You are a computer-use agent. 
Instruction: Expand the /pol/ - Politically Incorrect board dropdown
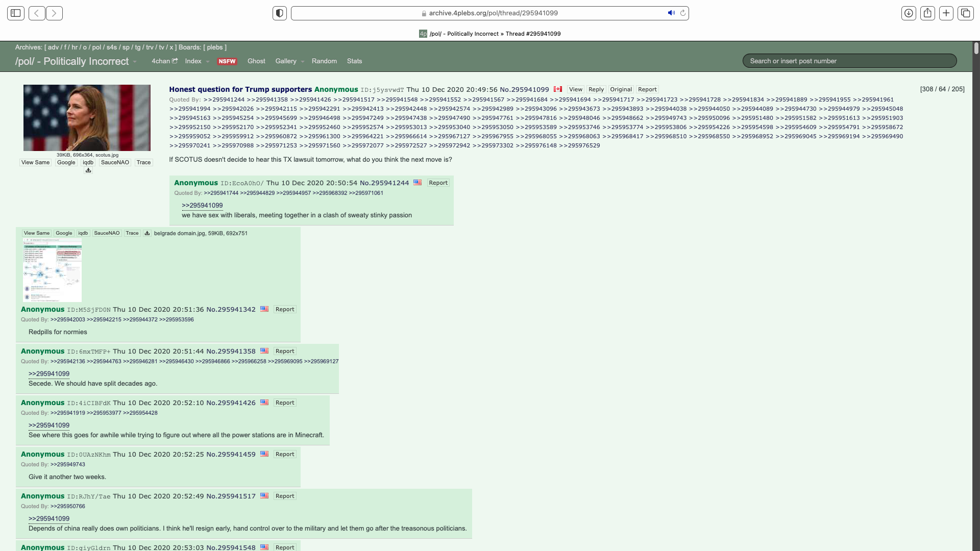135,61
